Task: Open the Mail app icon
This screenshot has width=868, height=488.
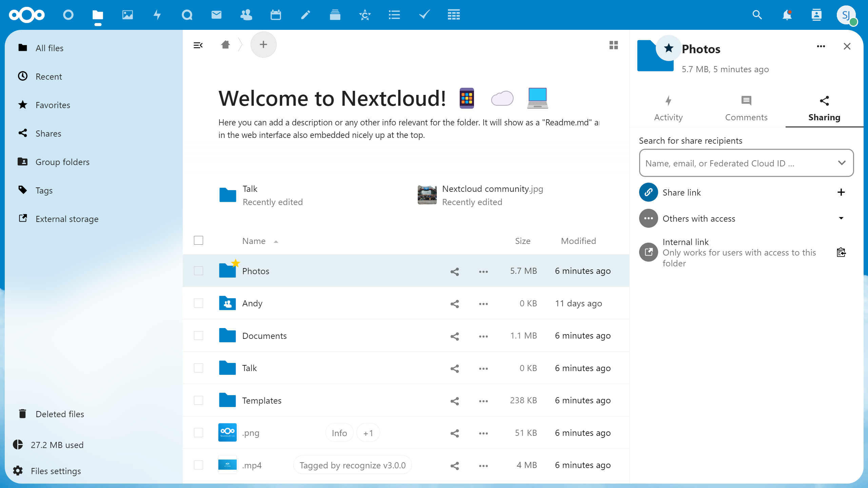Action: [x=216, y=15]
